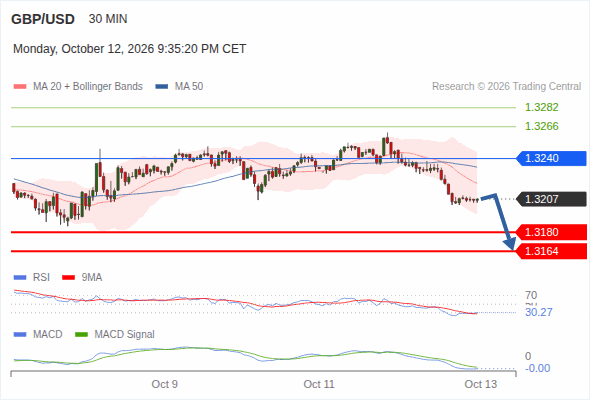The image size is (590, 400).
Task: Select the 1.3207 current price tag
Action: click(x=551, y=199)
